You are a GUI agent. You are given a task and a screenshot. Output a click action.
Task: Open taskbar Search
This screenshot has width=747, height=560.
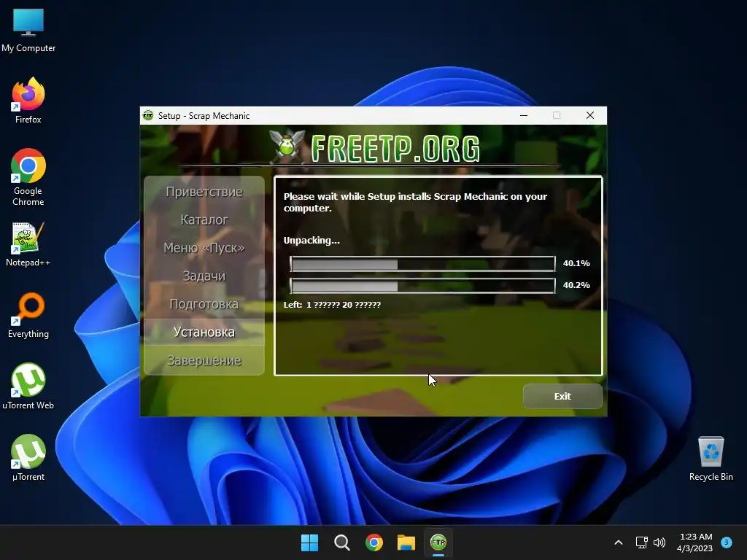click(341, 542)
